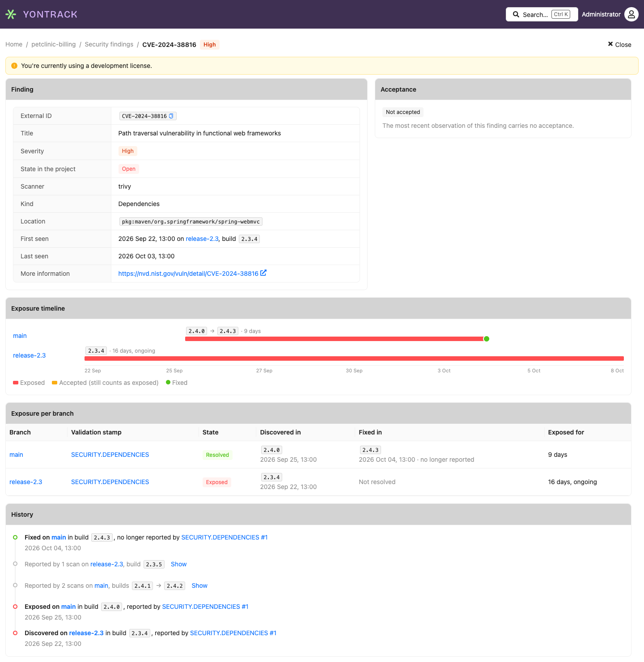Click main branch in Exposure timeline
Screen dimensions: 644x662
click(x=20, y=336)
